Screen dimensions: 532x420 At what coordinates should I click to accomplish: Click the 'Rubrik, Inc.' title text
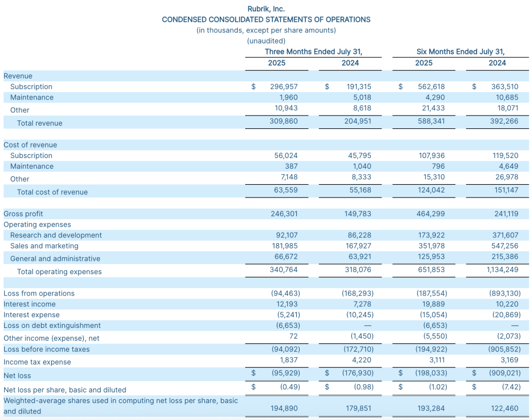click(266, 9)
